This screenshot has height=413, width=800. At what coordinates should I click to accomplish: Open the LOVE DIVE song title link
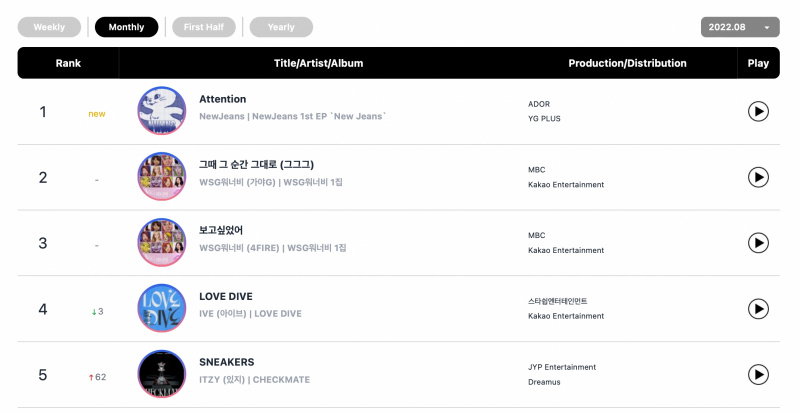point(226,296)
